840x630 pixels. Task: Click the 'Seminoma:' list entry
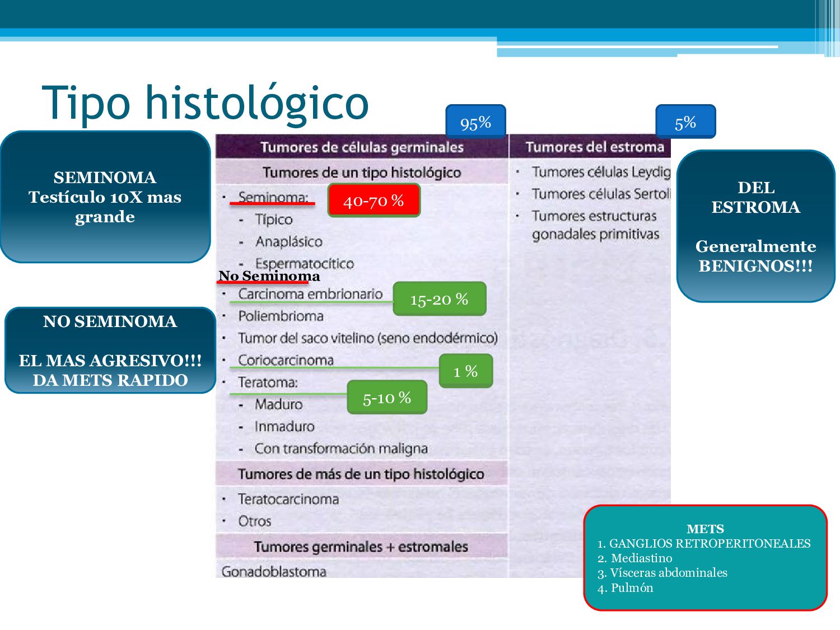(x=273, y=197)
